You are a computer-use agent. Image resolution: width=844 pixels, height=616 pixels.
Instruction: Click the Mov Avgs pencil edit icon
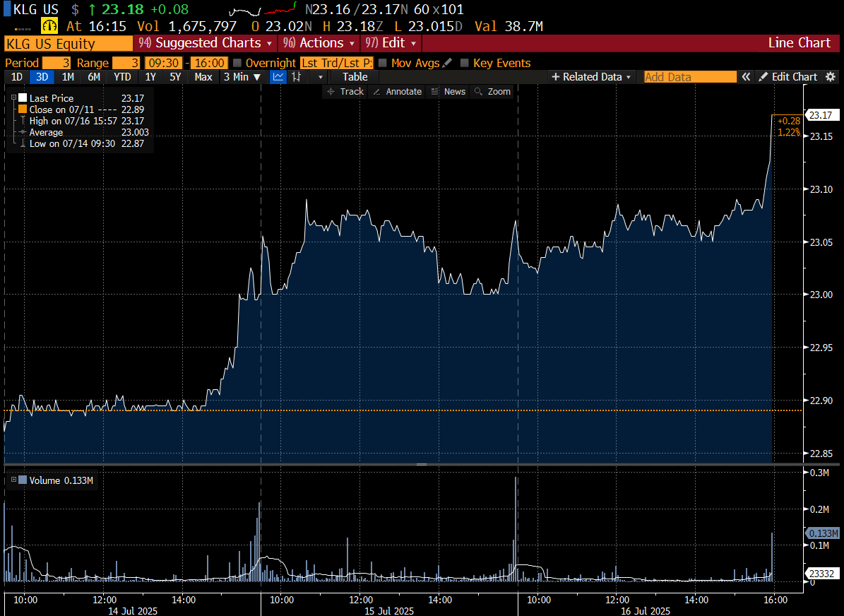(447, 63)
